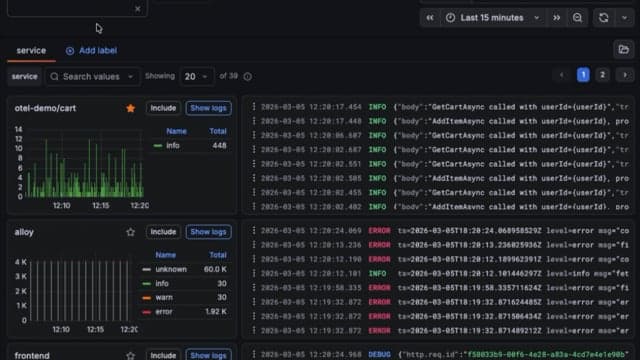This screenshot has height=360, width=640.
Task: Focus the Search values field
Action: click(x=93, y=77)
